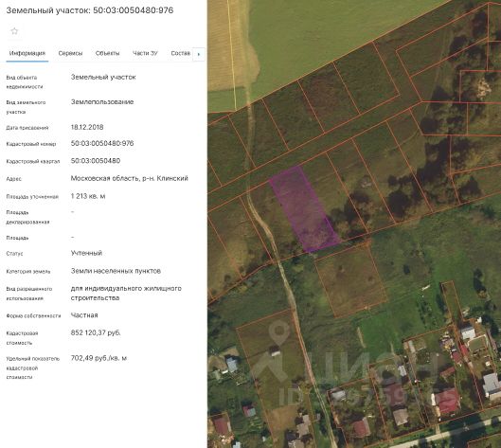Screen dimensions: 501x448
Task: Click the cadastral number 50:03:0050480:976 value
Action: [102, 143]
